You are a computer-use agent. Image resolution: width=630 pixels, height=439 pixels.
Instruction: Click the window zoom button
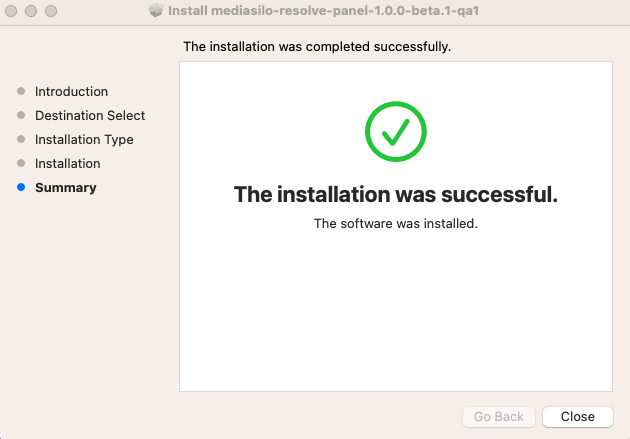click(x=49, y=10)
